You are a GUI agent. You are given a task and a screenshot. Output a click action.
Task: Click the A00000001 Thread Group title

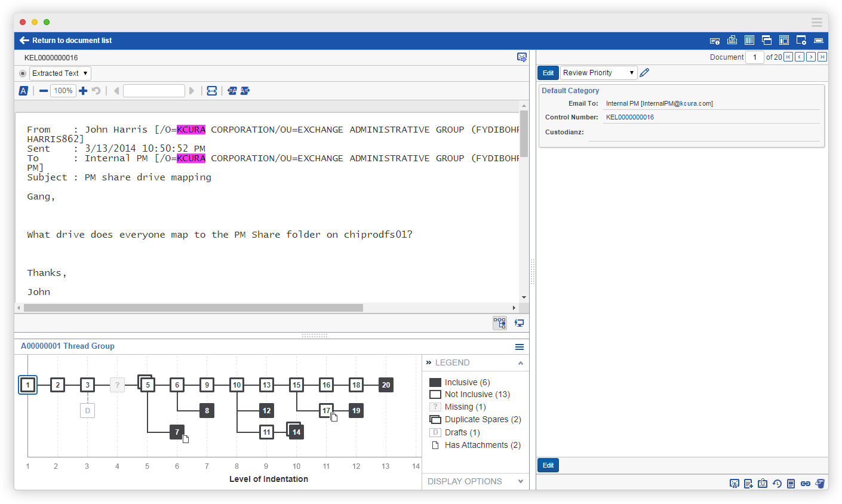pyautogui.click(x=67, y=346)
